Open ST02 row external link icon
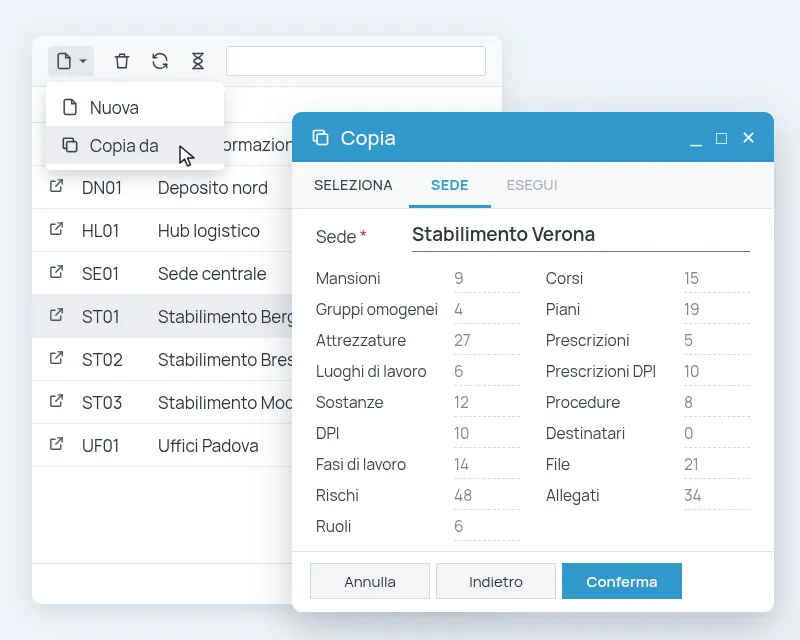The image size is (800, 640). pos(57,358)
